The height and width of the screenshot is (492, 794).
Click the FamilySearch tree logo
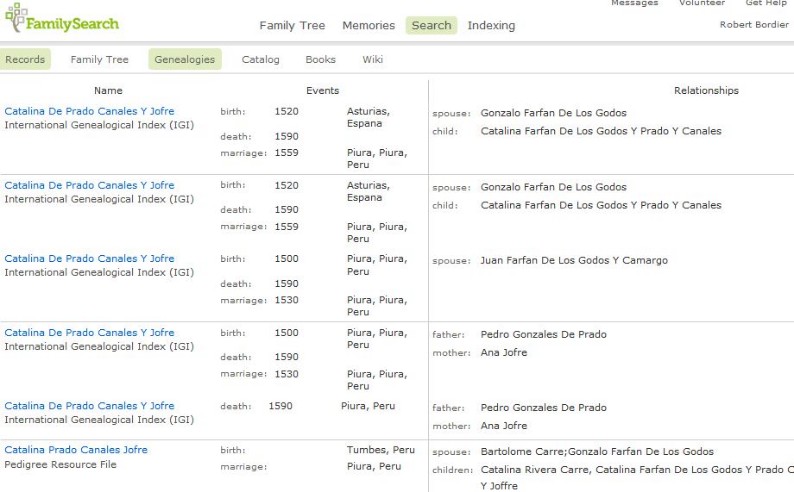click(x=62, y=19)
